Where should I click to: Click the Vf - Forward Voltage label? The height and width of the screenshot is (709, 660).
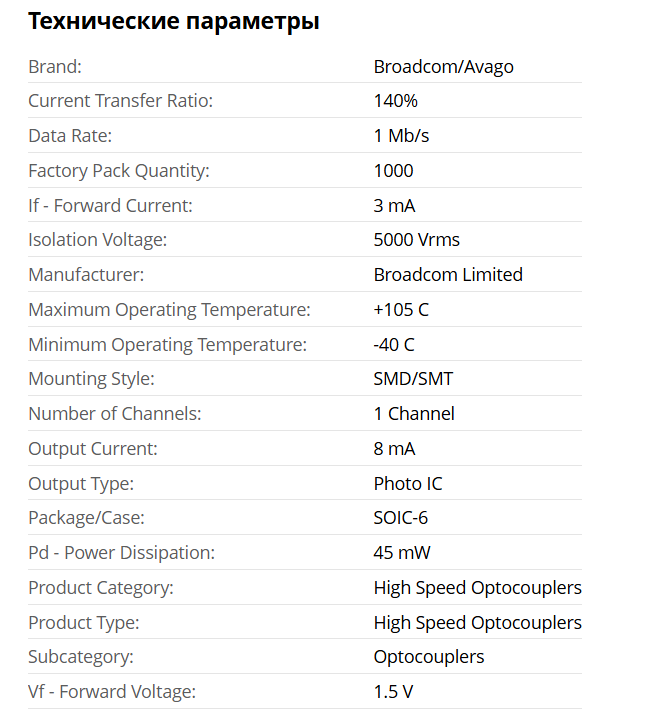pyautogui.click(x=112, y=692)
